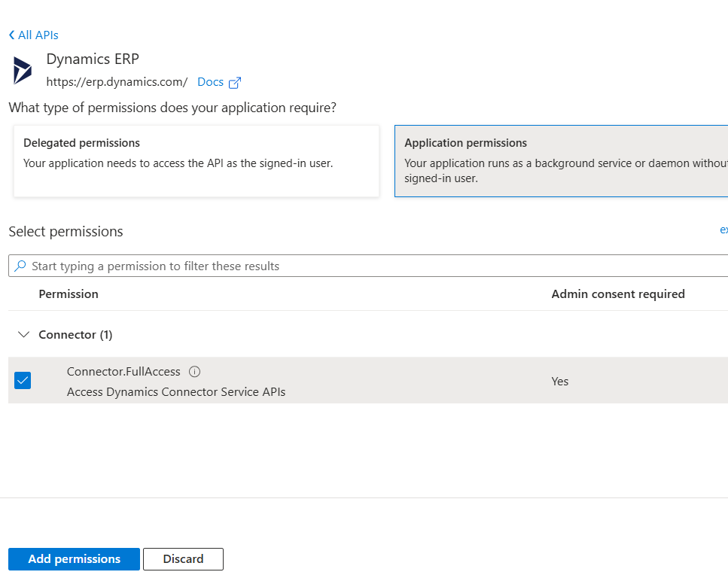The height and width of the screenshot is (575, 728).
Task: Click the Discard button
Action: [183, 559]
